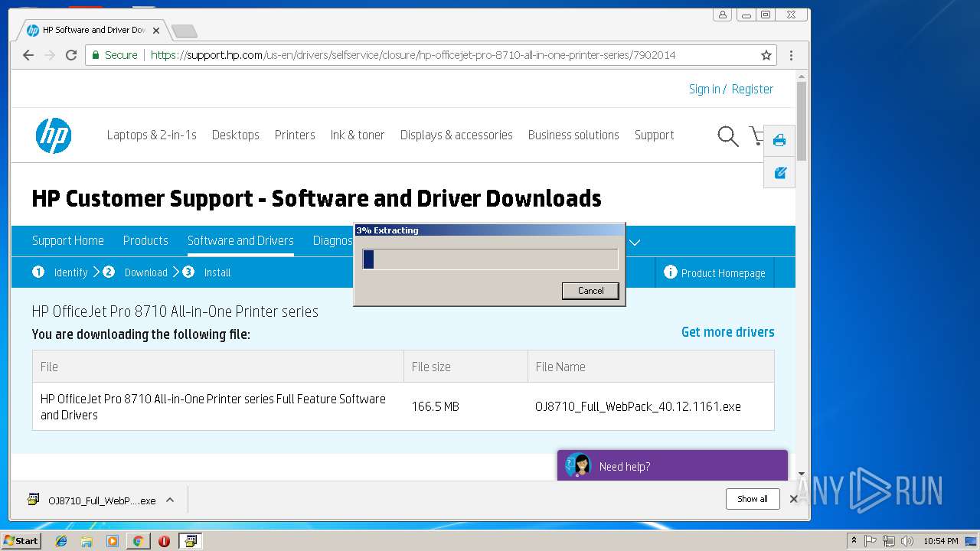Click Chrome icon in taskbar

click(138, 541)
